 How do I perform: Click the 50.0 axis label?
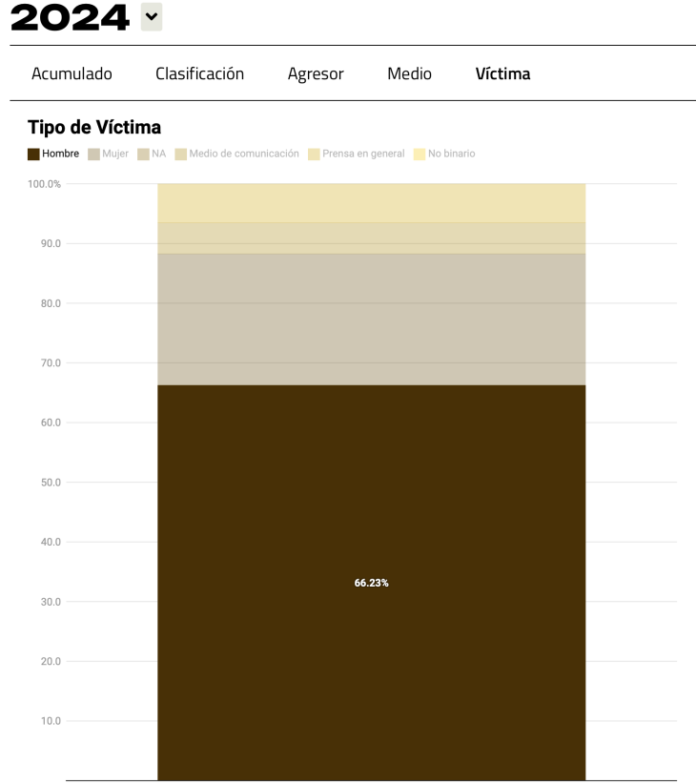pos(51,483)
